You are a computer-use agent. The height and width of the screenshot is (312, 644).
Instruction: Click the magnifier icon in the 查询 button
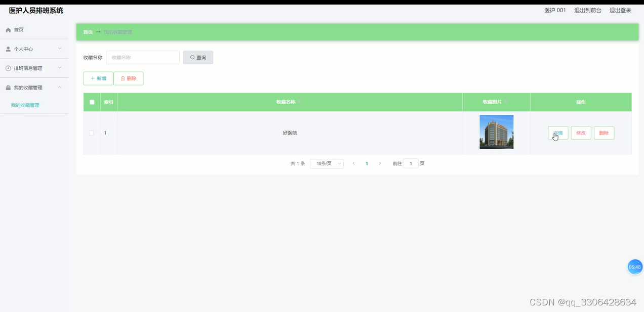pyautogui.click(x=192, y=58)
